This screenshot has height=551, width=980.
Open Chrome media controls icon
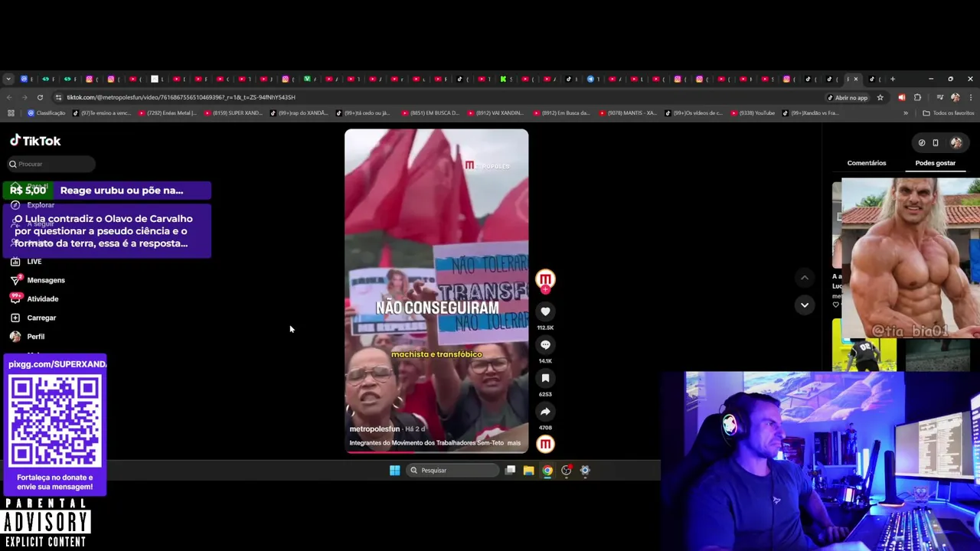[x=939, y=97]
